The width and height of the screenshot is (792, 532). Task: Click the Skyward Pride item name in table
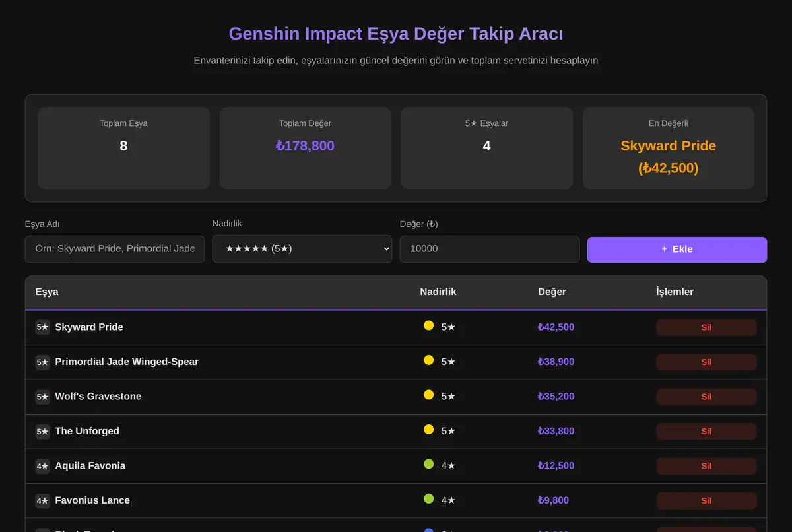89,327
